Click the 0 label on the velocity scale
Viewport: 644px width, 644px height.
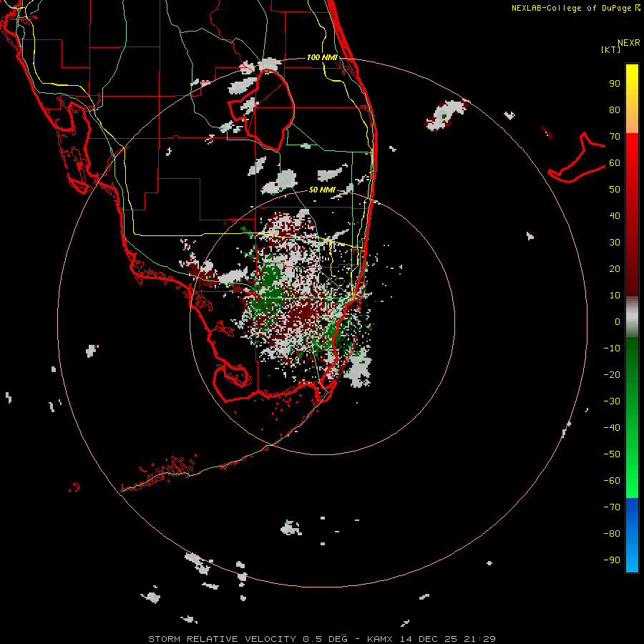point(618,321)
